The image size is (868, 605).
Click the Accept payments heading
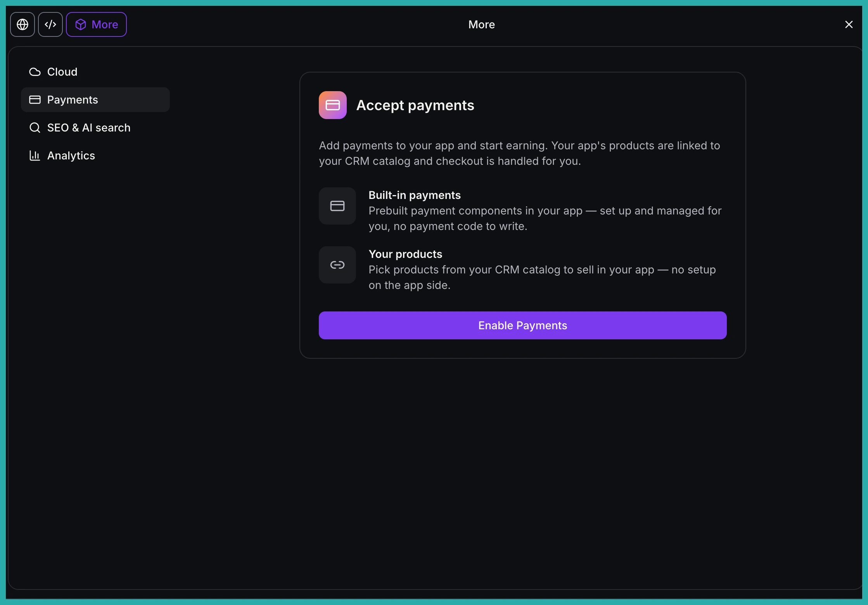tap(415, 105)
